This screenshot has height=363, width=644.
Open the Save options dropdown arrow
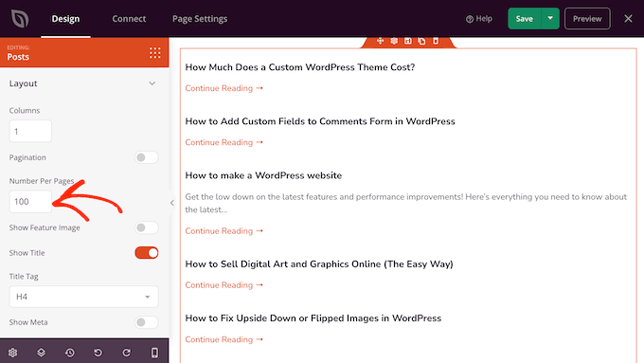550,19
